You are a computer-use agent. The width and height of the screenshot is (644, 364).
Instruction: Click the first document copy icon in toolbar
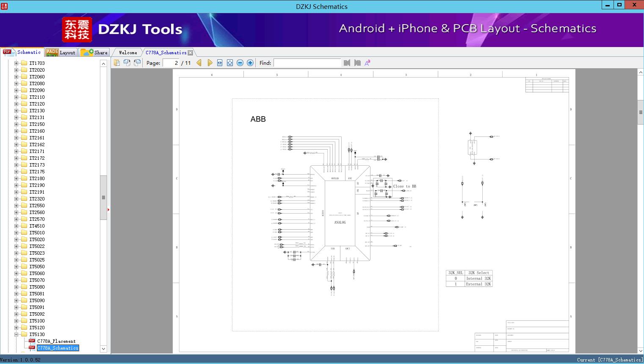pos(117,63)
